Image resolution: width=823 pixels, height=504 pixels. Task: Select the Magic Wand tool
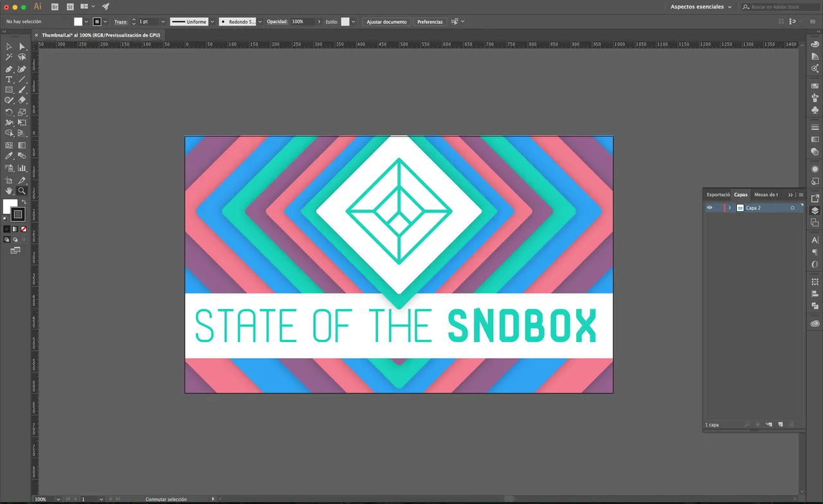coord(9,57)
